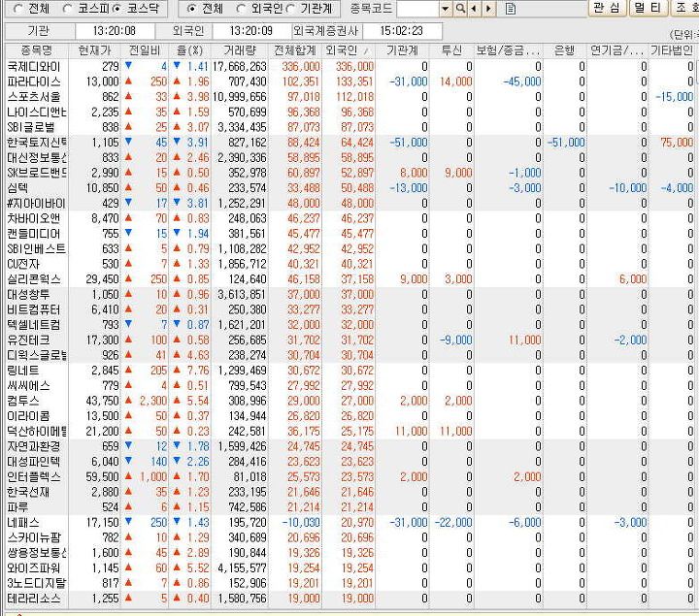Select the 네패스 stock row name
699x616 pixels.
(23, 523)
